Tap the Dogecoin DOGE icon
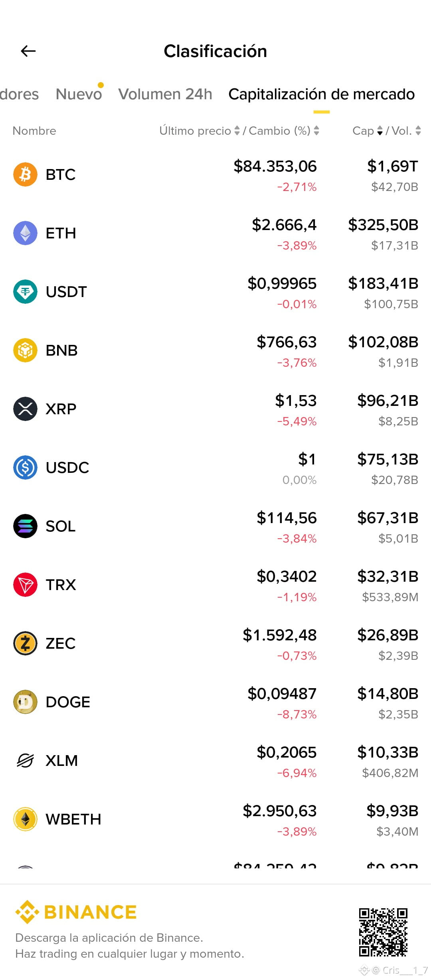Viewport: 431px width, 980px height. pyautogui.click(x=25, y=702)
